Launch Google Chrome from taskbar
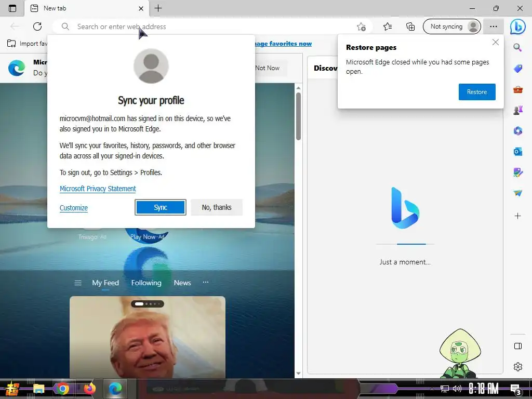This screenshot has height=399, width=532. [x=63, y=389]
